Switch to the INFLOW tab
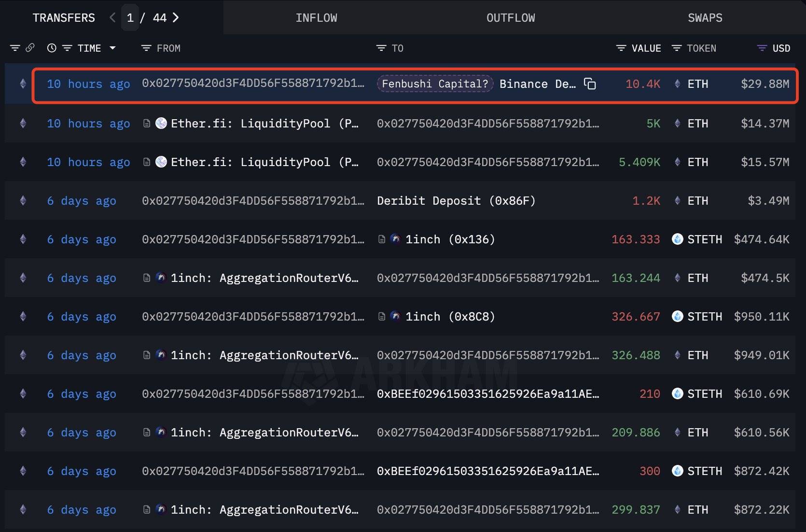This screenshot has width=806, height=532. point(316,18)
